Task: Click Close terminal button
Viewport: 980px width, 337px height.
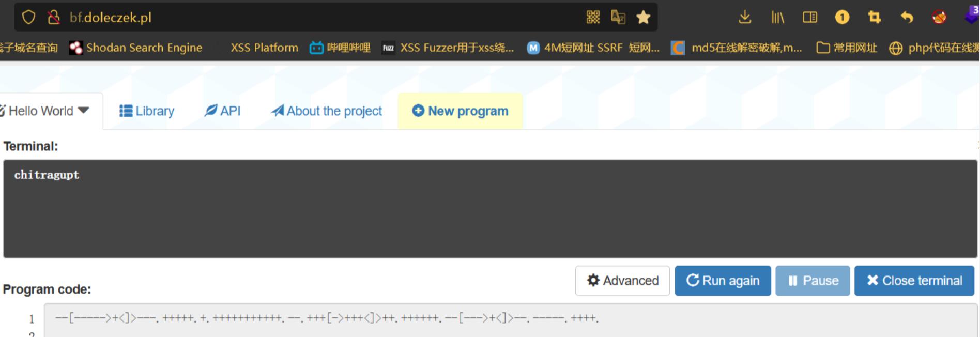Action: click(914, 281)
